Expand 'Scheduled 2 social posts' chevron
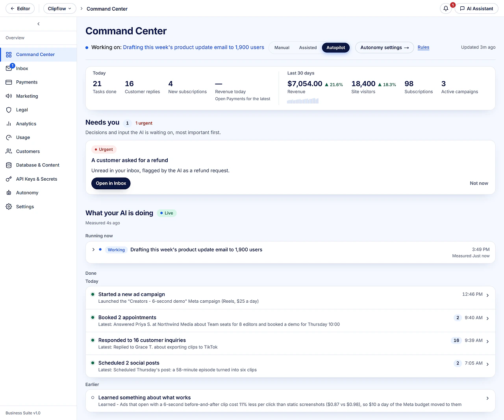504x420 pixels. point(487,364)
